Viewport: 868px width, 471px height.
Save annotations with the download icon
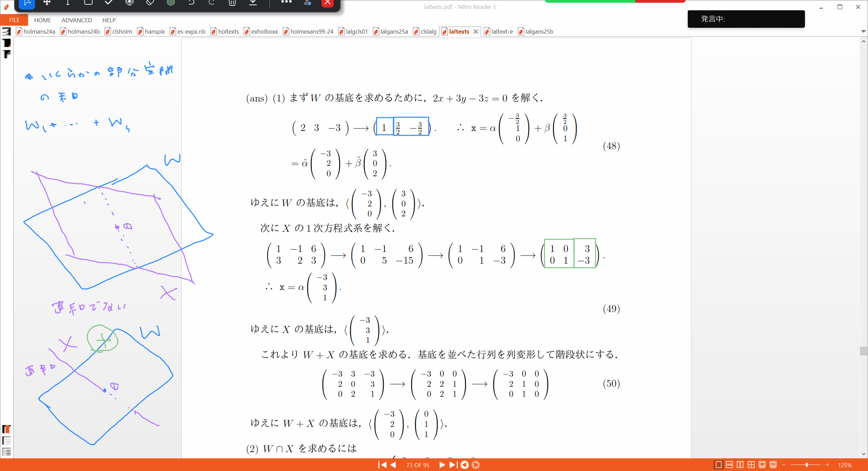[253, 3]
